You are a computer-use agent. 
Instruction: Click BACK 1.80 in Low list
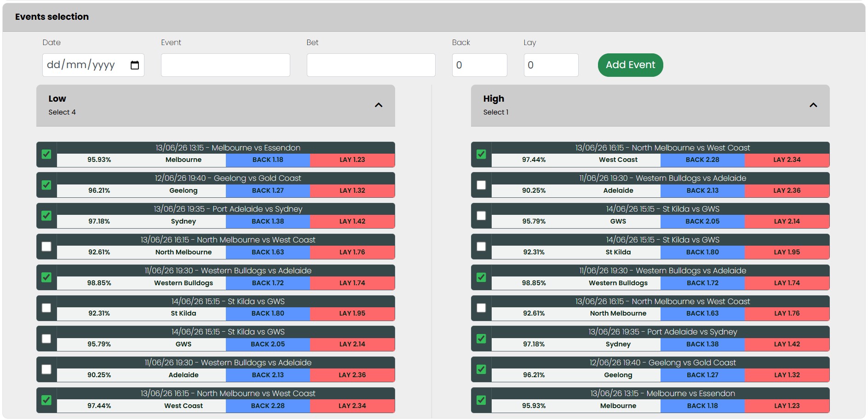(268, 313)
